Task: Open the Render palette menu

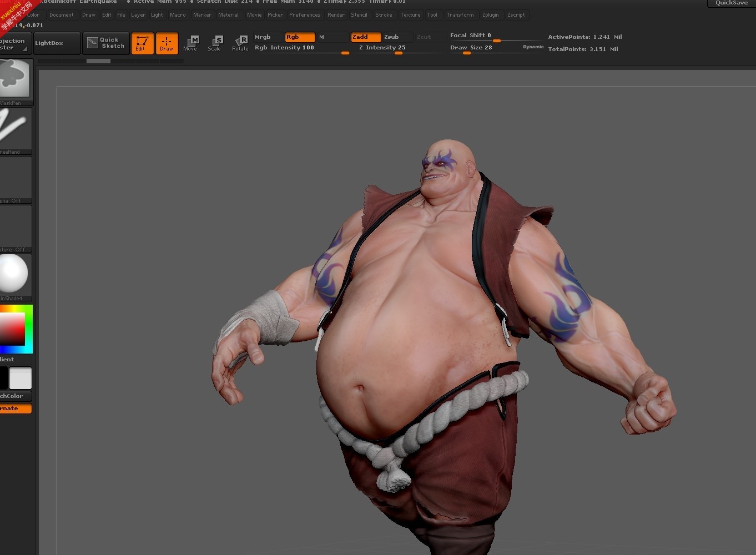Action: point(336,15)
